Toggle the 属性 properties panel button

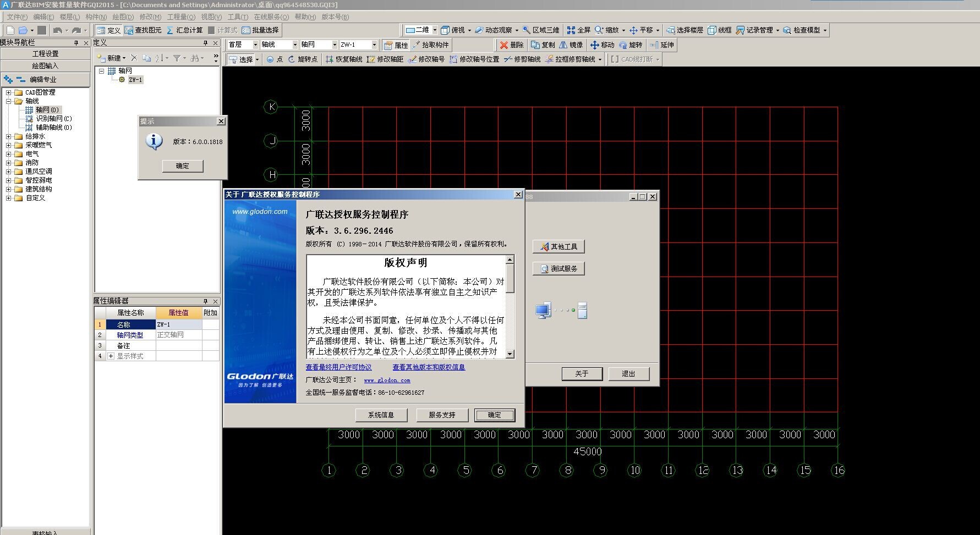tap(396, 45)
